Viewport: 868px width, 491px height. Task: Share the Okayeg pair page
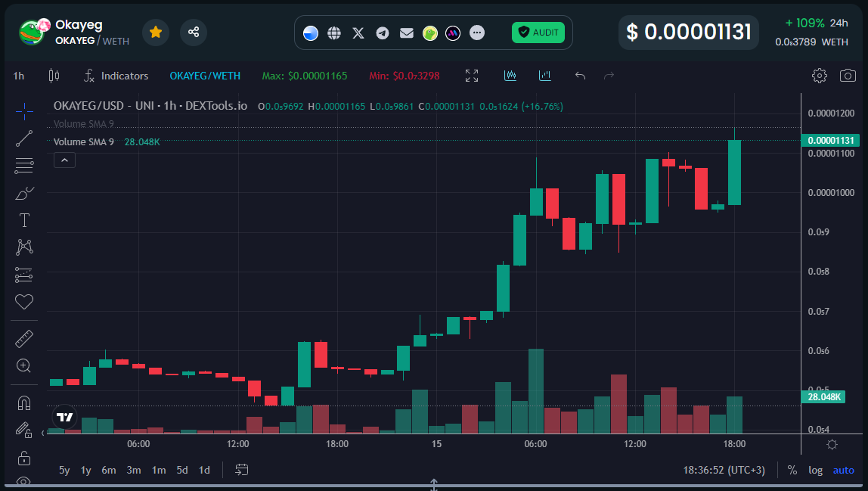pyautogui.click(x=194, y=32)
